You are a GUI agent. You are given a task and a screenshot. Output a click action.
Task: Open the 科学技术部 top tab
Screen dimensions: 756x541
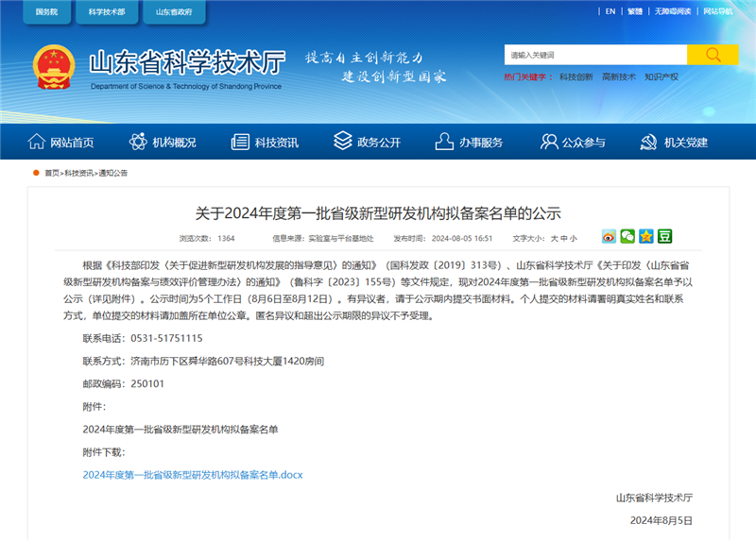point(106,12)
